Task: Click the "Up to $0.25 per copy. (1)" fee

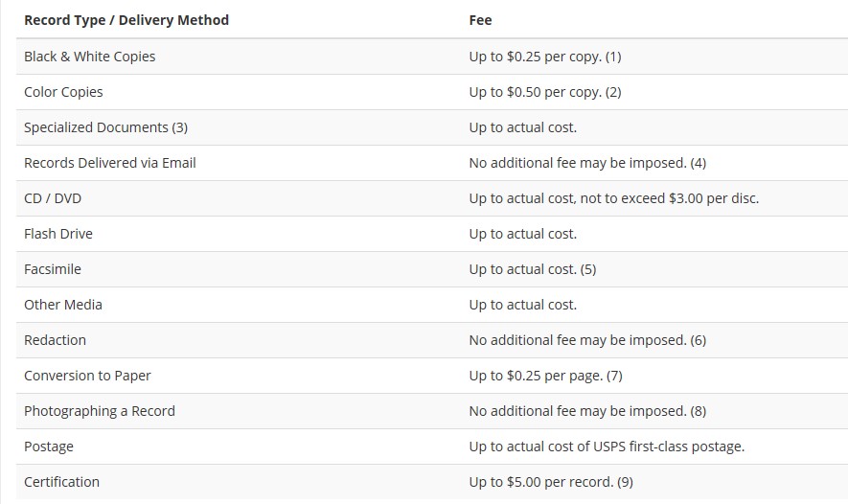Action: [544, 57]
